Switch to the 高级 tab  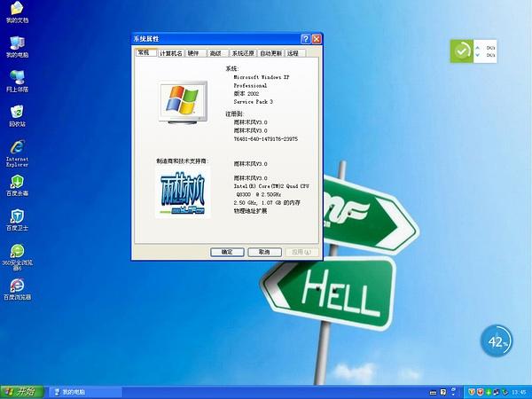(217, 53)
